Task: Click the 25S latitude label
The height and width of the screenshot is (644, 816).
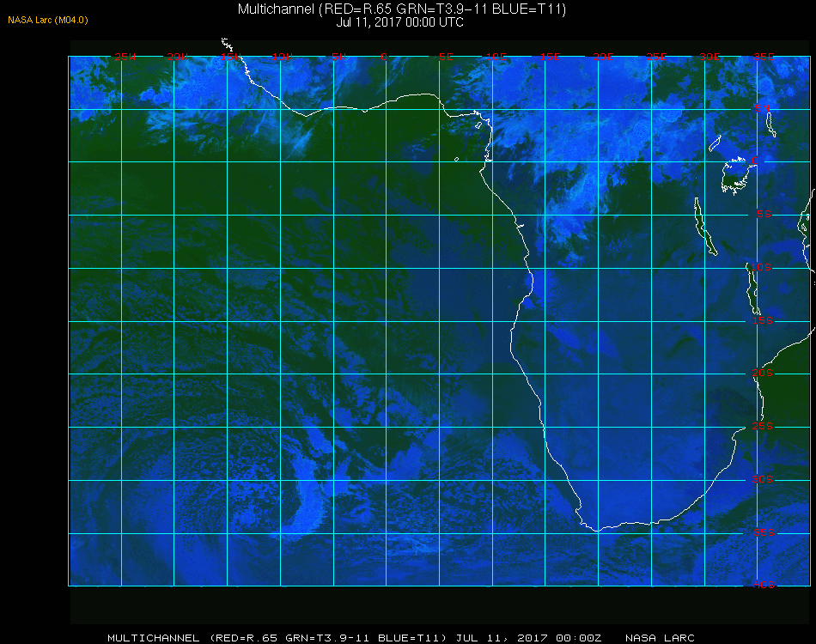Action: [763, 426]
